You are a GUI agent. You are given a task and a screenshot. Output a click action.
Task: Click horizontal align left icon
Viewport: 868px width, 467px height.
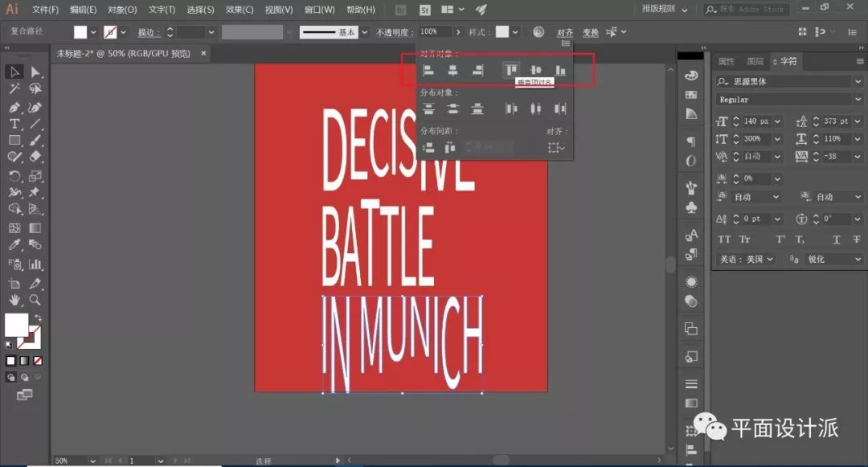428,71
